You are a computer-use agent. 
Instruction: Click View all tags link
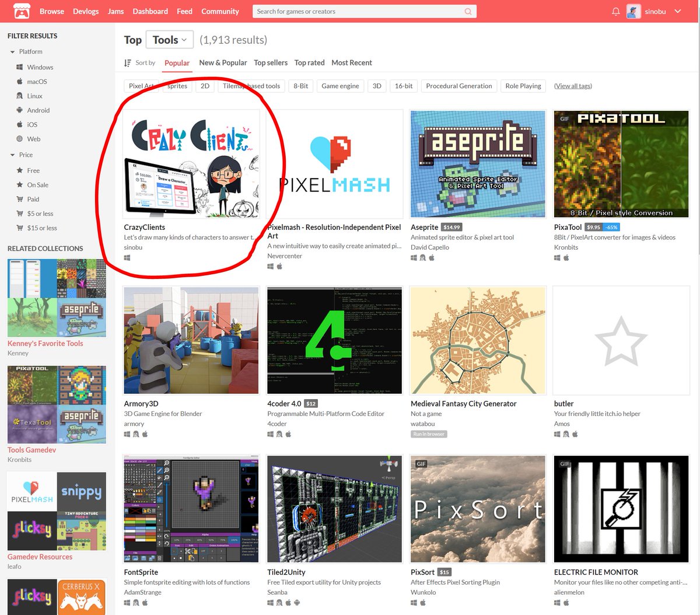coord(573,86)
